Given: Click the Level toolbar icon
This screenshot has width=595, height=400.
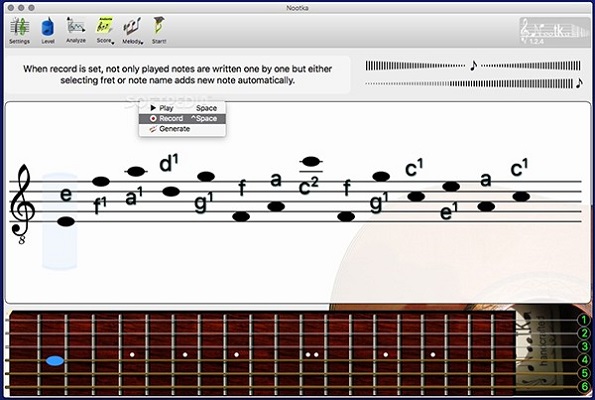Looking at the screenshot, I should 48,30.
